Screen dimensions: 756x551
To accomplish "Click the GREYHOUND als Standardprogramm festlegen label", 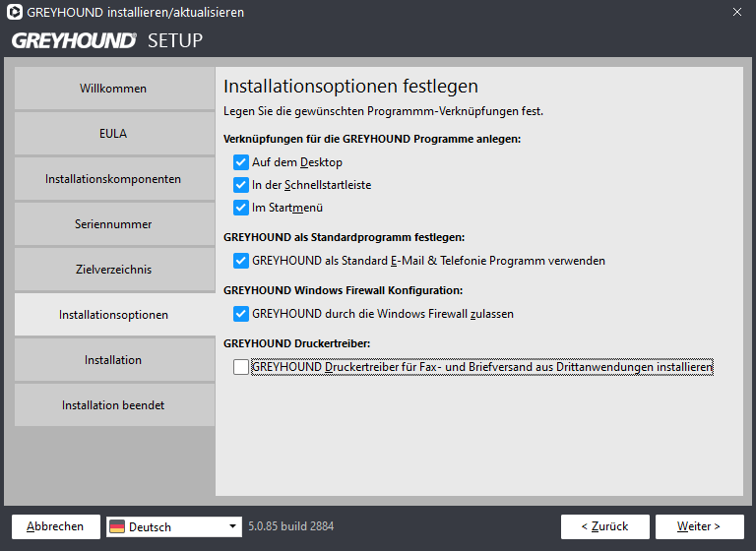I will (x=344, y=238).
